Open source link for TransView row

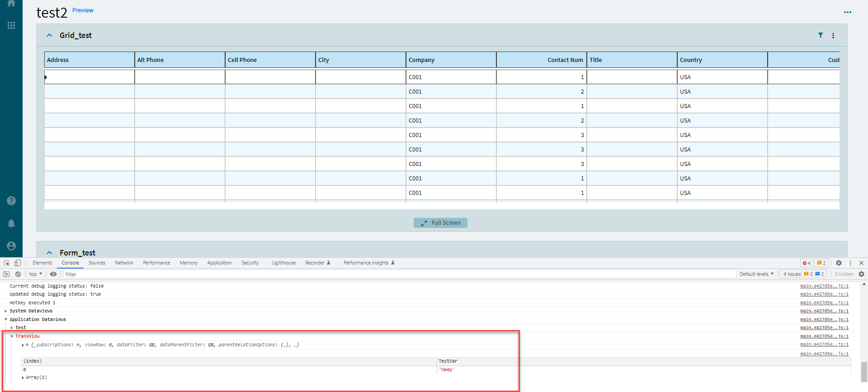click(824, 336)
